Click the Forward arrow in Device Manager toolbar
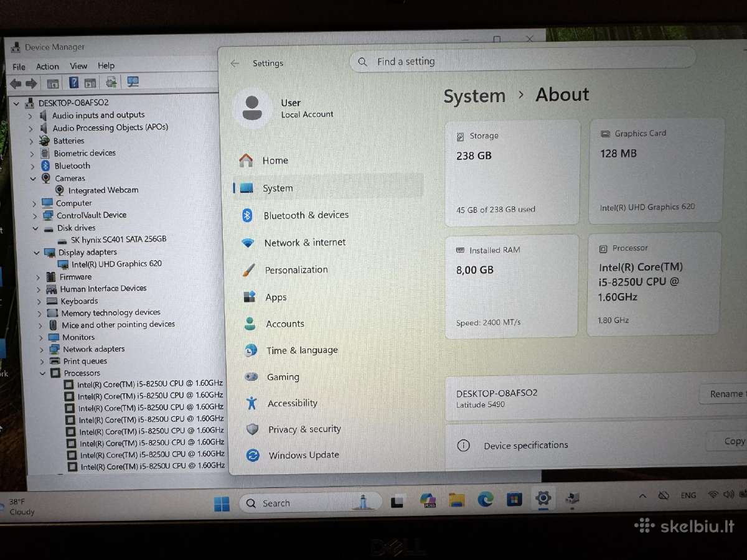The height and width of the screenshot is (560, 747). coord(32,83)
